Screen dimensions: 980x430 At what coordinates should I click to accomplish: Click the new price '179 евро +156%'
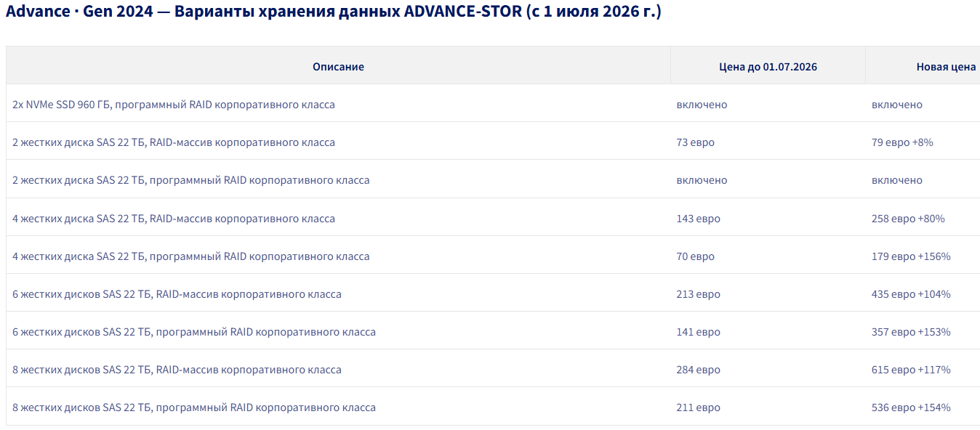[x=911, y=256]
